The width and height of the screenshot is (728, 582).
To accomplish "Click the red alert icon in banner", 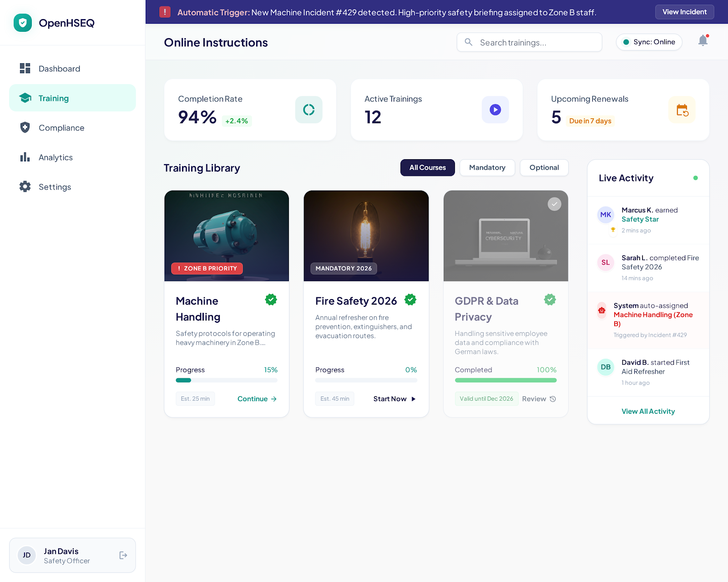I will point(165,12).
